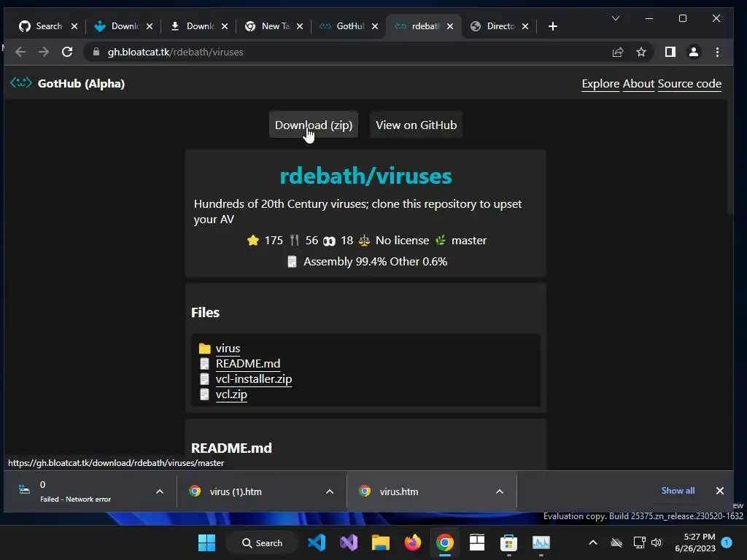Click the Download (zip) button
The width and height of the screenshot is (747, 560).
[x=314, y=125]
